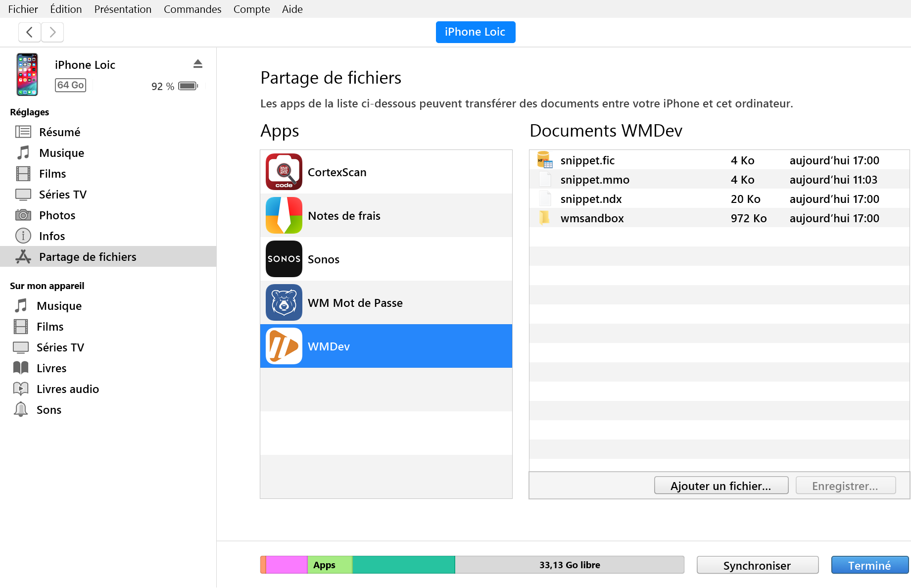Select the Sonos app in the list
The image size is (911, 588).
[x=324, y=259]
